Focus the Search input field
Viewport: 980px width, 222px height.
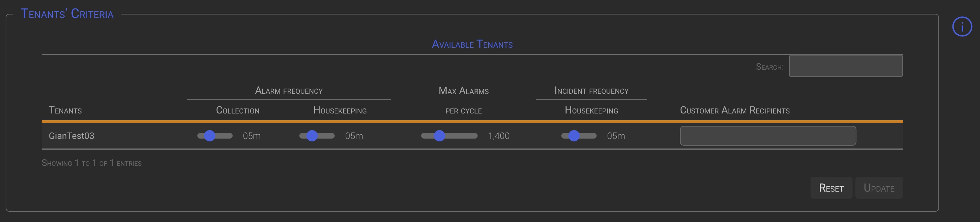(x=845, y=66)
